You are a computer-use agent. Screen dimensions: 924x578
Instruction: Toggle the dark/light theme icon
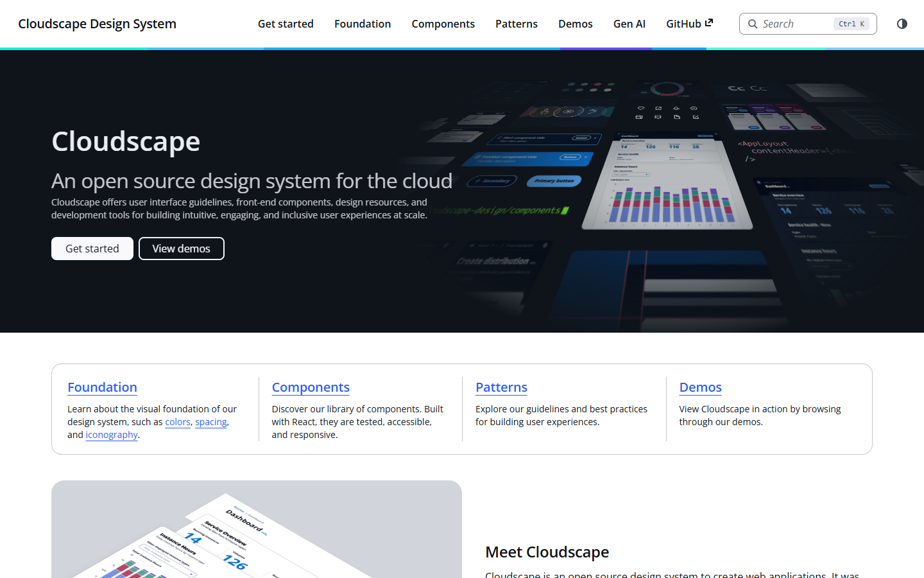902,24
